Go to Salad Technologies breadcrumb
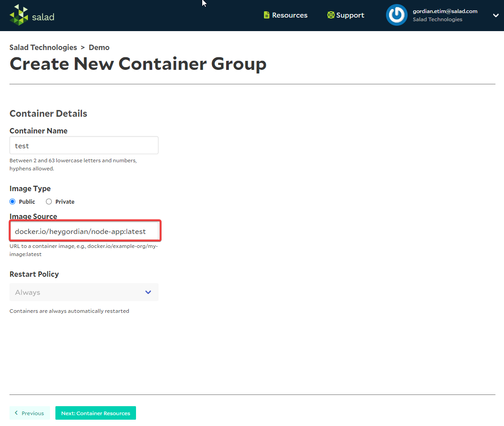The height and width of the screenshot is (426, 504). point(43,47)
